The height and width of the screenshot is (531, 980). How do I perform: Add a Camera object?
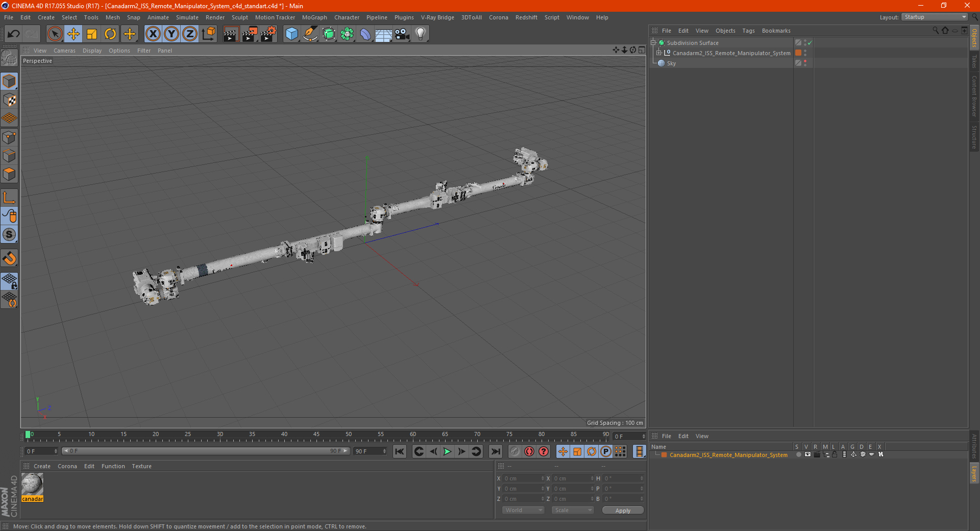(402, 34)
